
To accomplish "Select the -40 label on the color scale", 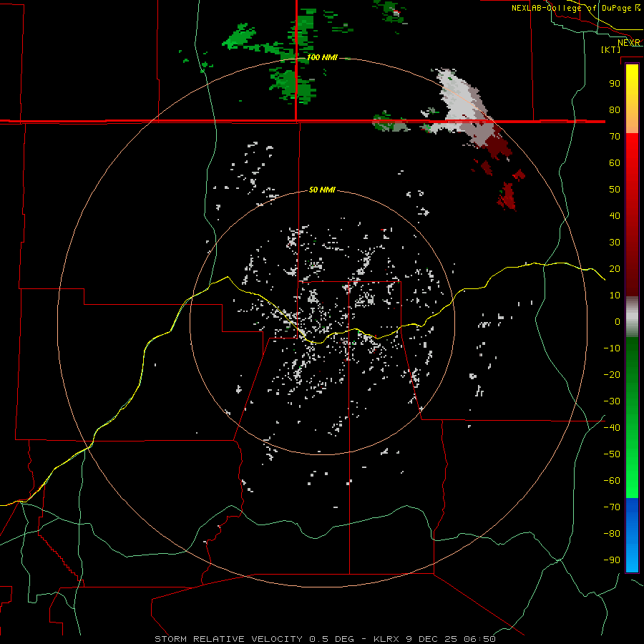I will 612,428.
